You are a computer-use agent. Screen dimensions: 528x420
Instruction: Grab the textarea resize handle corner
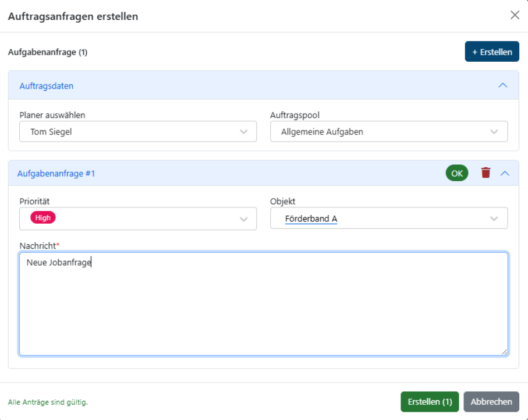point(504,352)
